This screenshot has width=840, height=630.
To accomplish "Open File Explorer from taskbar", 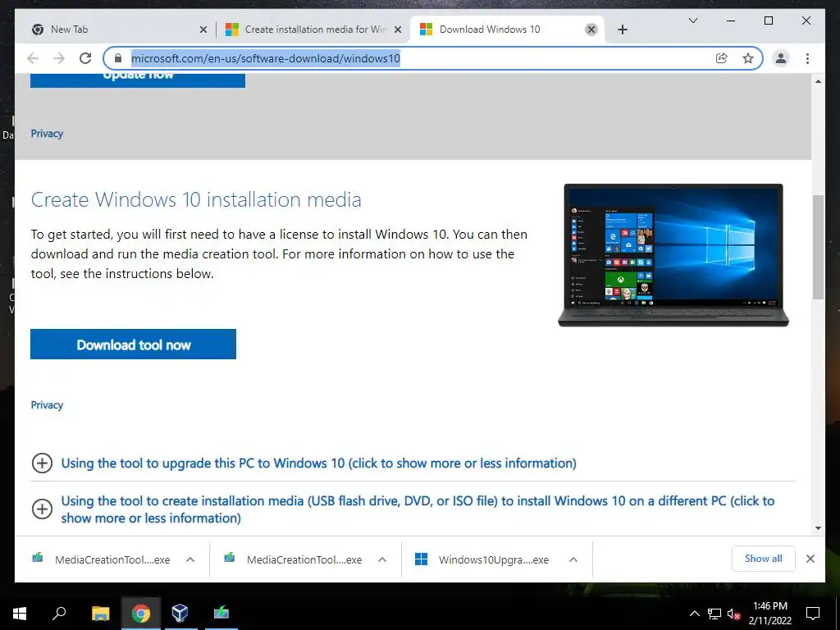I will click(100, 614).
